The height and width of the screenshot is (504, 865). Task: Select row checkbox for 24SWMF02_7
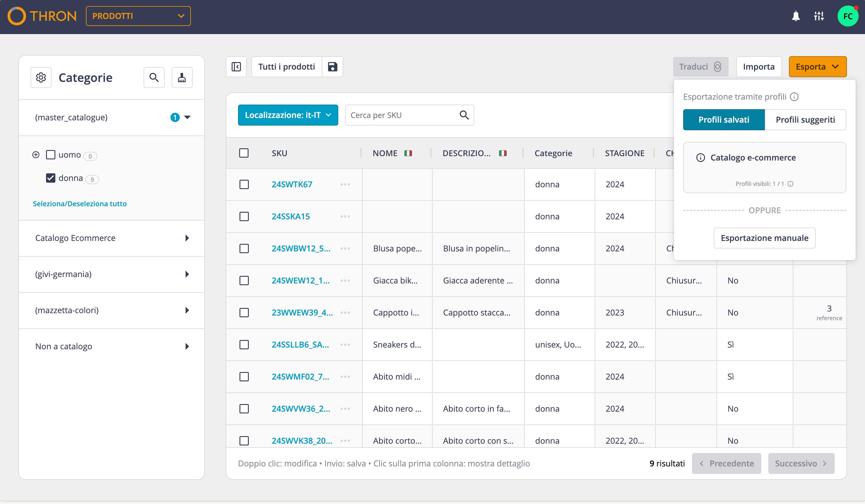pos(244,377)
